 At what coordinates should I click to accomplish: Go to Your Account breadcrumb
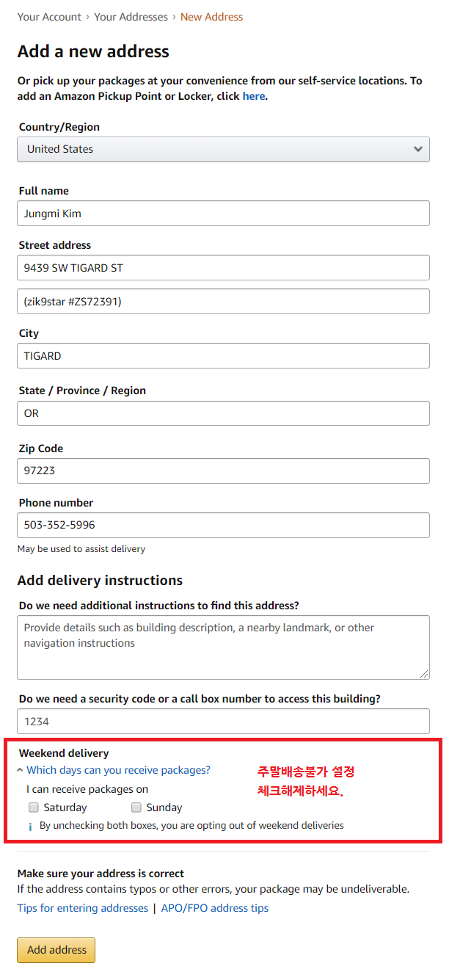coord(48,17)
